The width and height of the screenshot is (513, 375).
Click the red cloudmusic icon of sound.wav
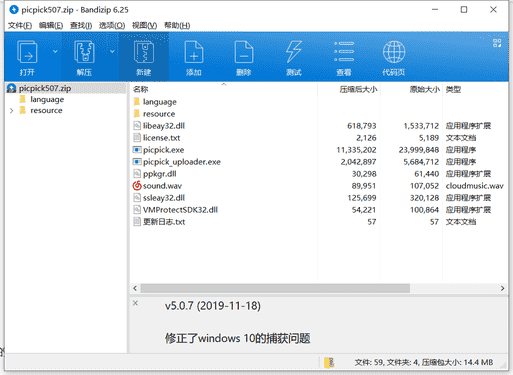(137, 186)
